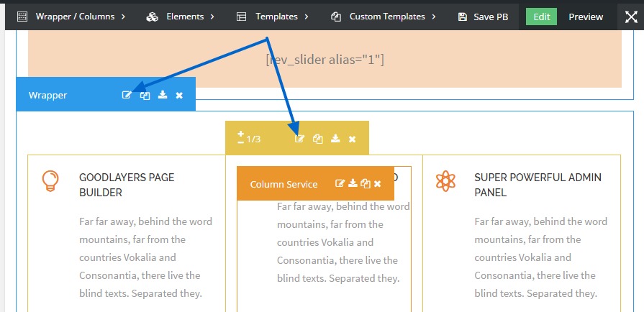Duplicate the Wrapper using copy icon
644x312 pixels.
tap(145, 95)
